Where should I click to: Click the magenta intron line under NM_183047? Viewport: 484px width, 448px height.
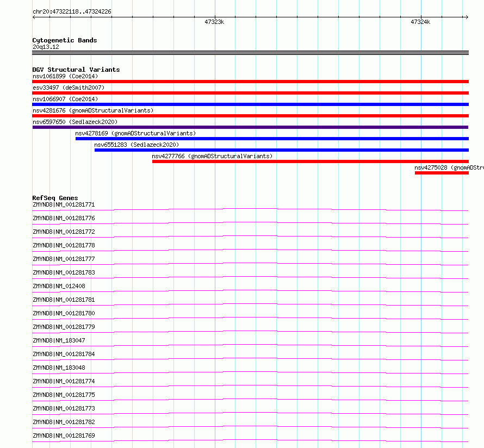(250, 345)
